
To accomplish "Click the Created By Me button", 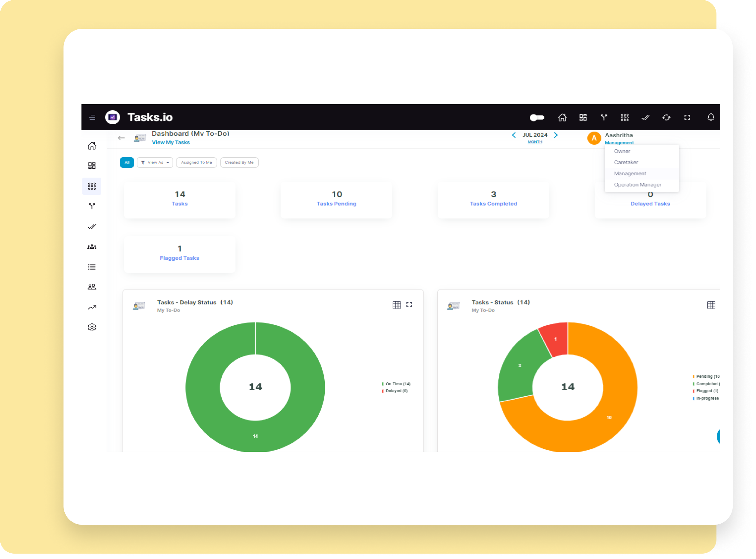I will 239,162.
